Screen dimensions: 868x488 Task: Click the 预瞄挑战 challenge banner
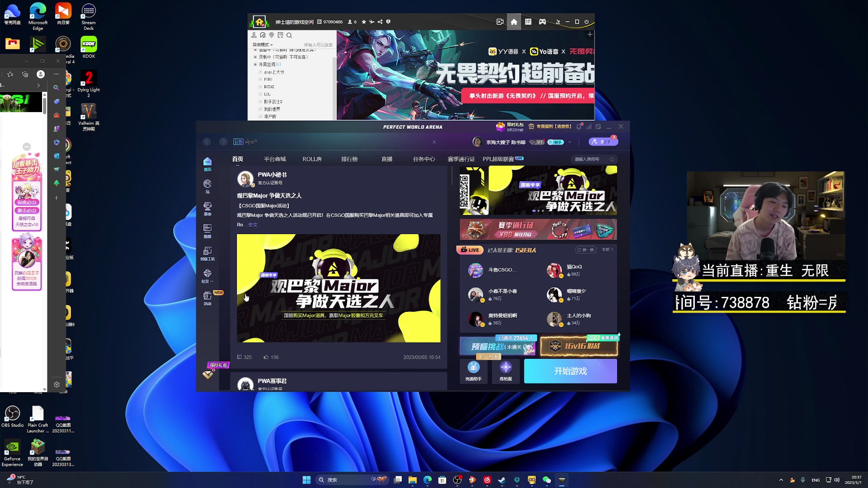coord(498,346)
